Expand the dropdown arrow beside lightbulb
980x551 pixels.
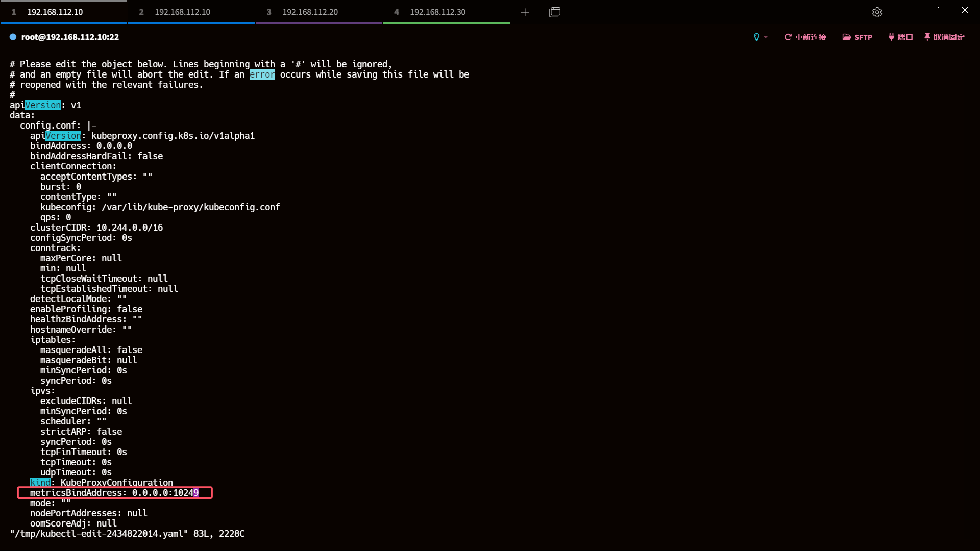(766, 37)
